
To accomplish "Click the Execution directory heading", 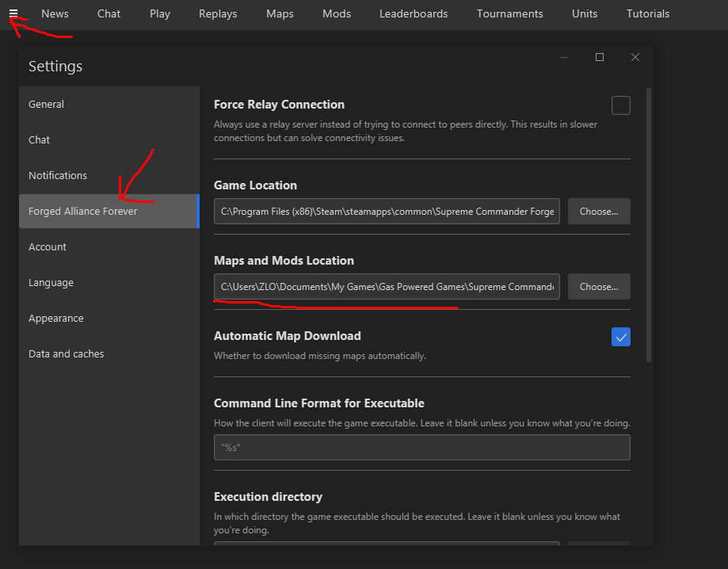I will 268,497.
